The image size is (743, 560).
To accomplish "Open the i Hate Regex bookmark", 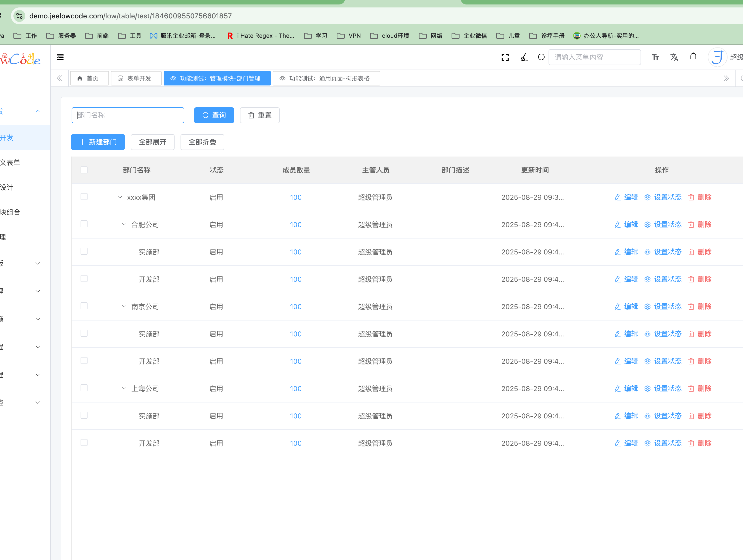I will tap(260, 36).
